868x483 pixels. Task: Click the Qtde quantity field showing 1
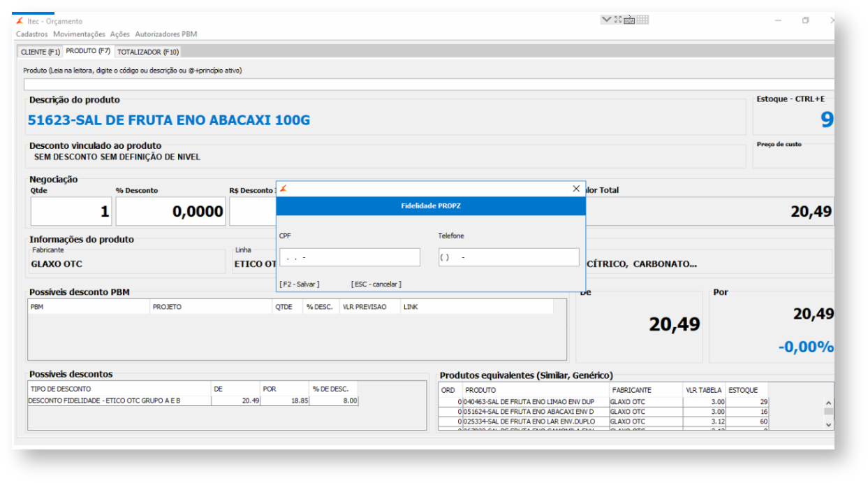tap(72, 211)
